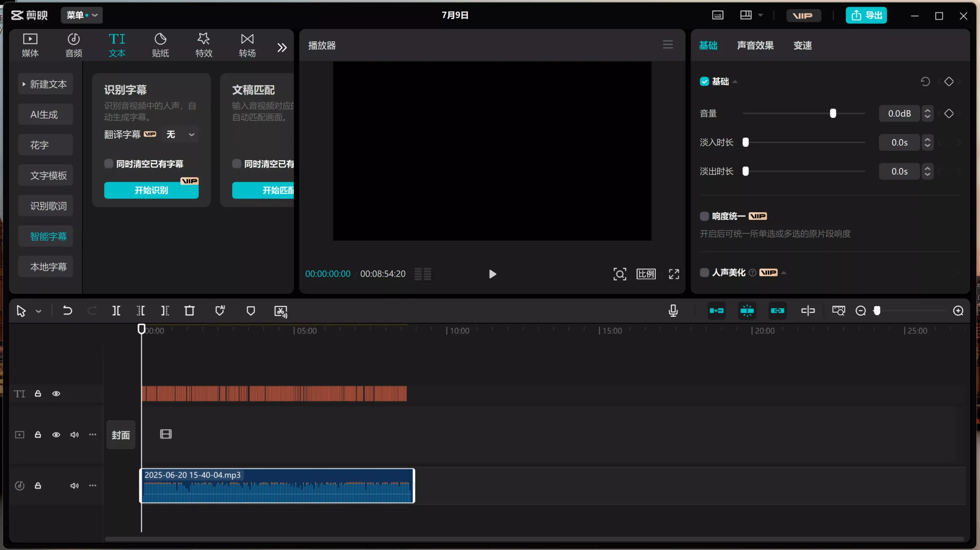
Task: Click the microphone voiceover record icon
Action: 673,311
